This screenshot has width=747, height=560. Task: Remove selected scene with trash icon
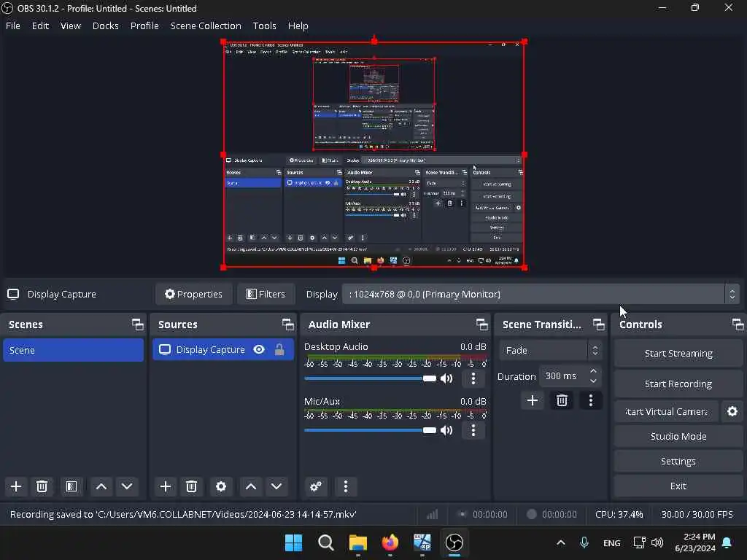click(x=42, y=486)
